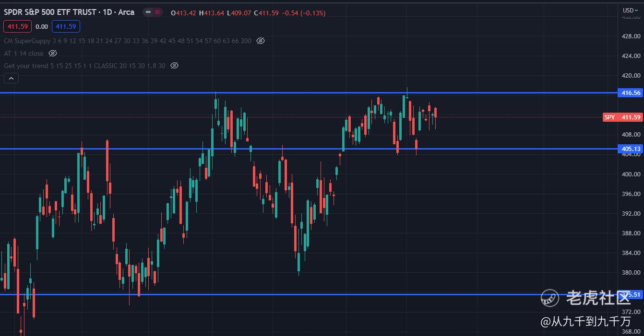Click the close value C411.59
Viewport: 644px width, 336px height.
pos(266,13)
